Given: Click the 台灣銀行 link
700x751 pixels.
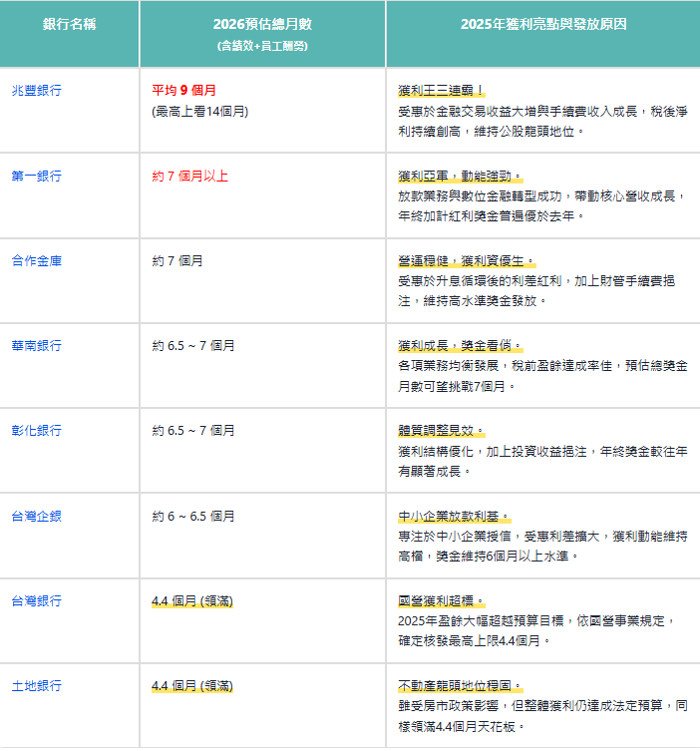Looking at the screenshot, I should (37, 600).
